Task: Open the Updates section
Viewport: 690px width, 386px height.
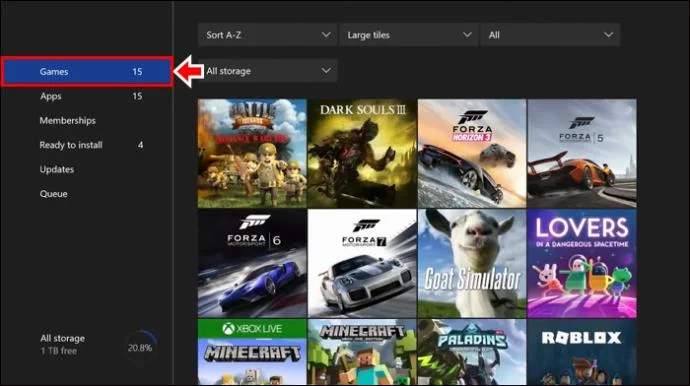Action: pos(87,169)
